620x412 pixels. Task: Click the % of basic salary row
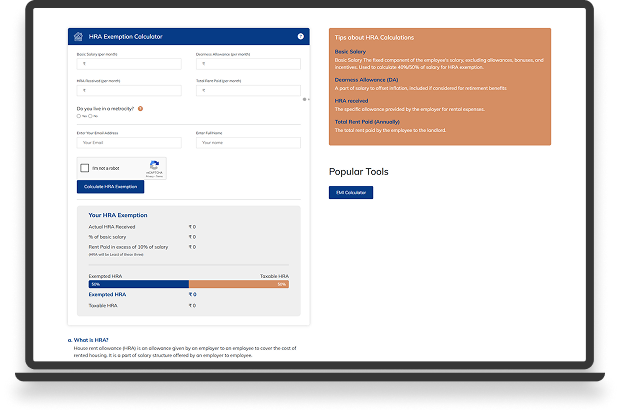coord(142,237)
